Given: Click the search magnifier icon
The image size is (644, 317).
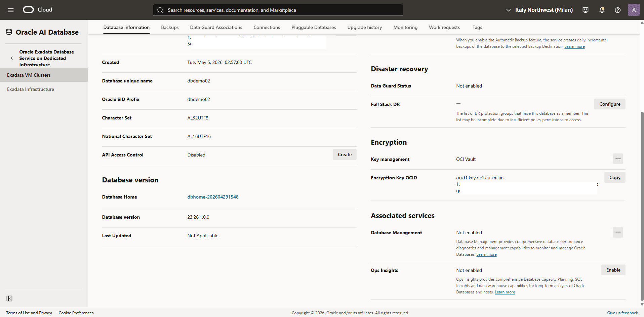Looking at the screenshot, I should [x=160, y=10].
